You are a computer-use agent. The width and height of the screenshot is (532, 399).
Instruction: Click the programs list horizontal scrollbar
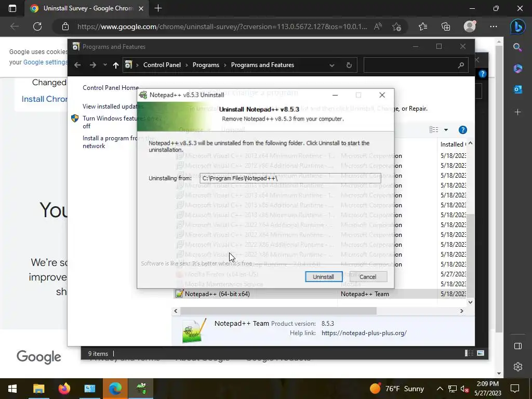pyautogui.click(x=278, y=311)
